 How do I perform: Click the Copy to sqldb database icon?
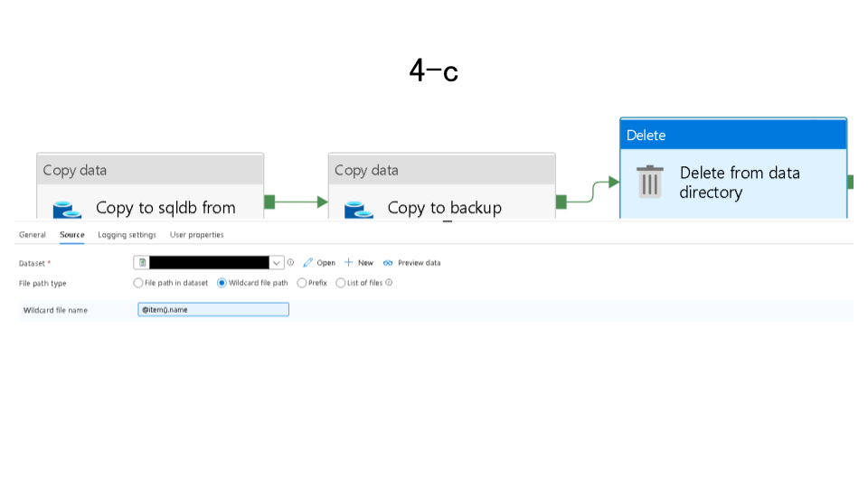pos(67,210)
